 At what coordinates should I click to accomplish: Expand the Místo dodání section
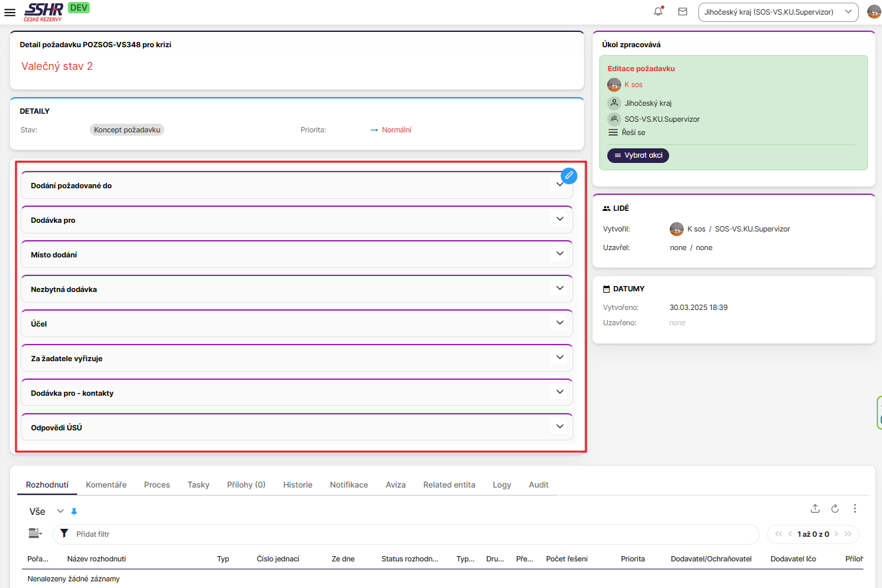[x=559, y=254]
